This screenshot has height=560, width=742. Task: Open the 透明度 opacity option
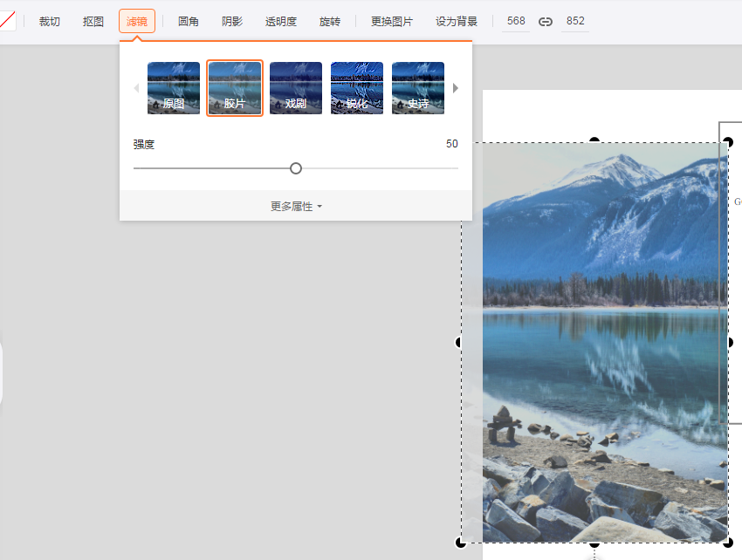[x=281, y=21]
